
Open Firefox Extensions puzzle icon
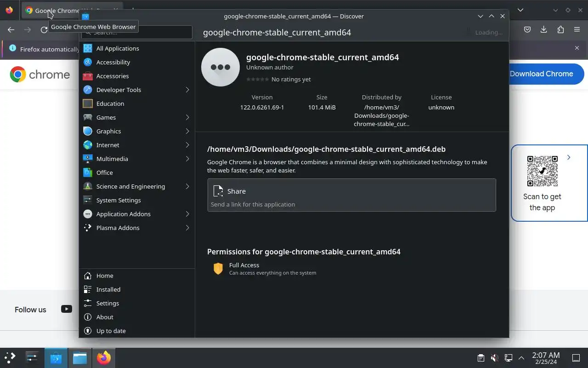pyautogui.click(x=560, y=29)
